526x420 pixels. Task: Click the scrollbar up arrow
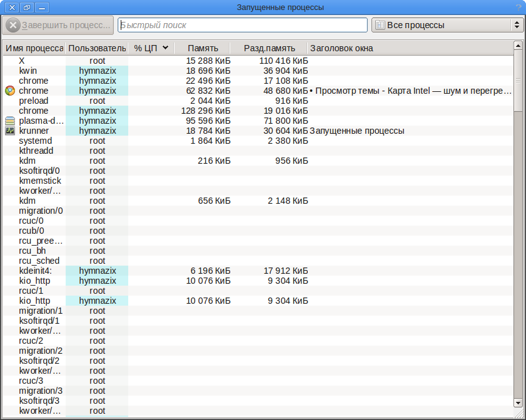point(518,45)
